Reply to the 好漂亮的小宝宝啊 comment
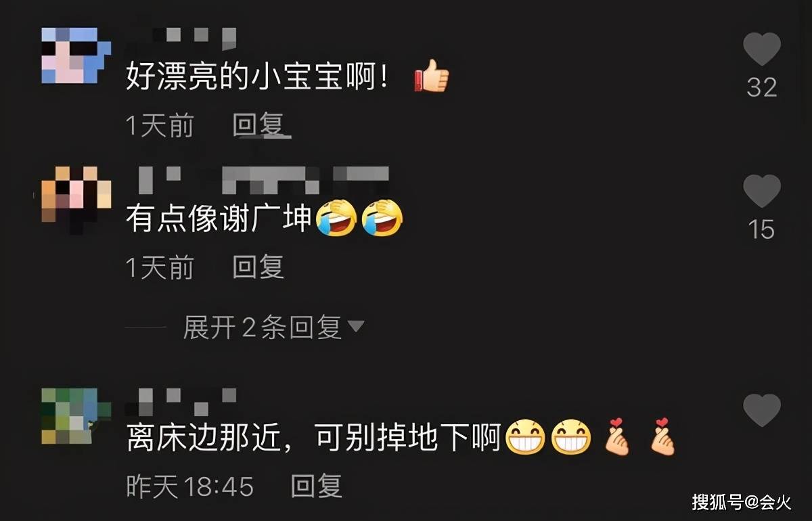The width and height of the screenshot is (812, 521). (x=258, y=126)
